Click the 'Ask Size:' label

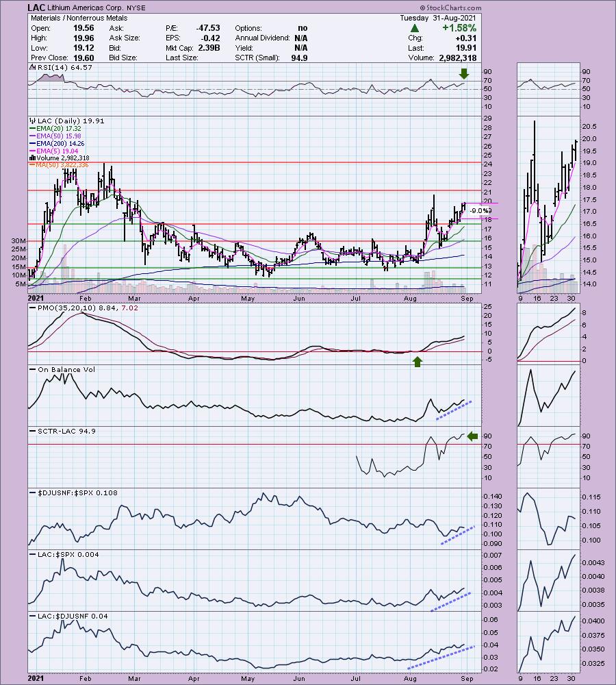[125, 38]
